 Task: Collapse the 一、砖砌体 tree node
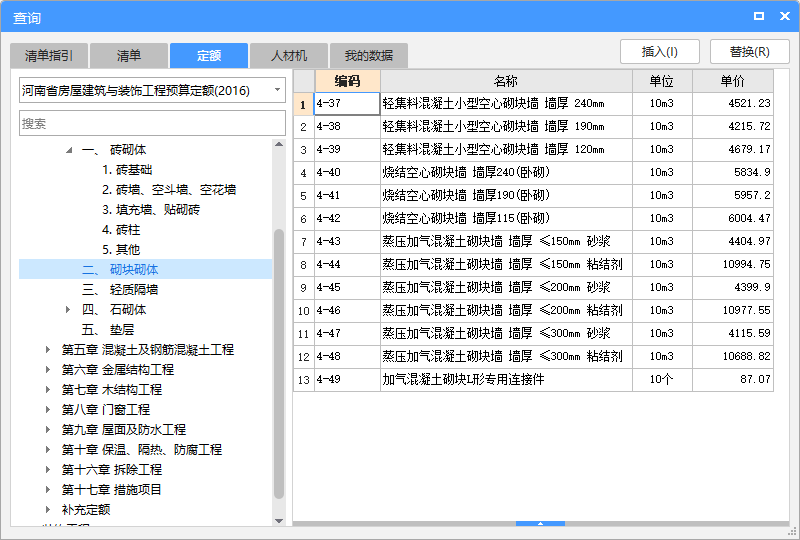[x=69, y=150]
